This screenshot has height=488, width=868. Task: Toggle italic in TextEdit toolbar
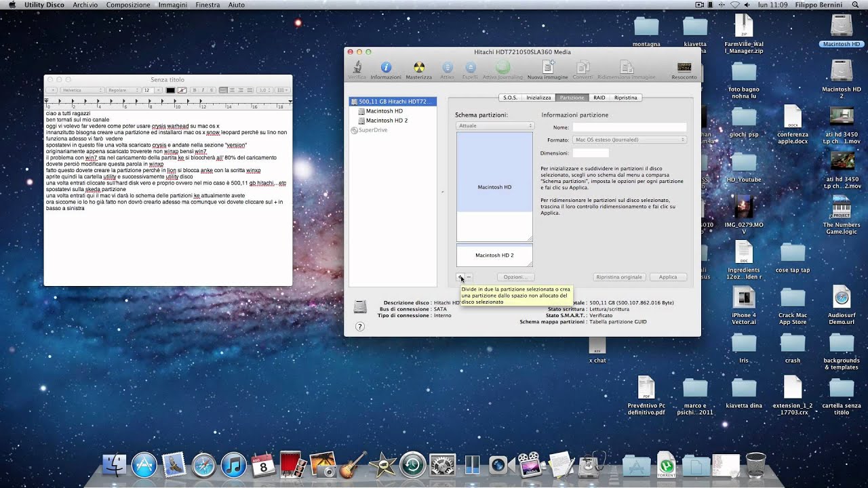click(201, 90)
